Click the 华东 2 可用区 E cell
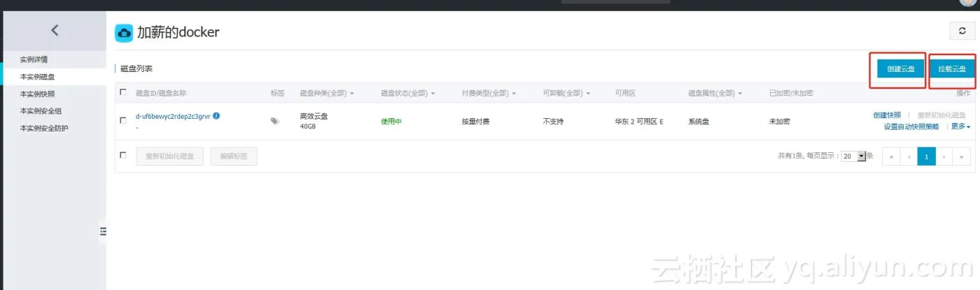This screenshot has height=290, width=980. pyautogui.click(x=639, y=122)
